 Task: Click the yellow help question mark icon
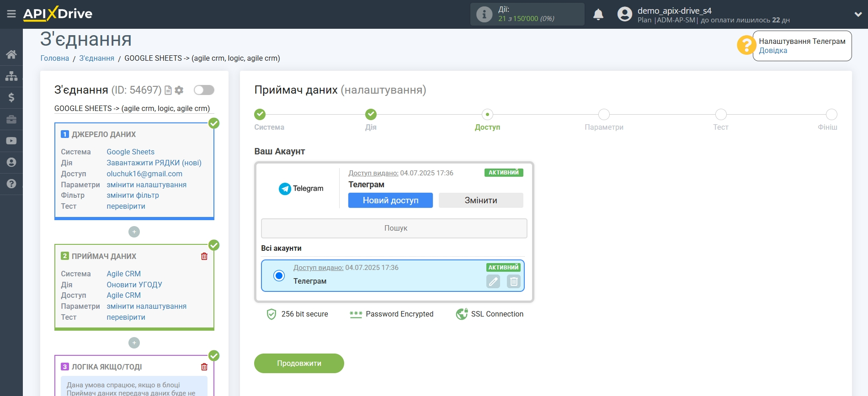click(x=746, y=45)
